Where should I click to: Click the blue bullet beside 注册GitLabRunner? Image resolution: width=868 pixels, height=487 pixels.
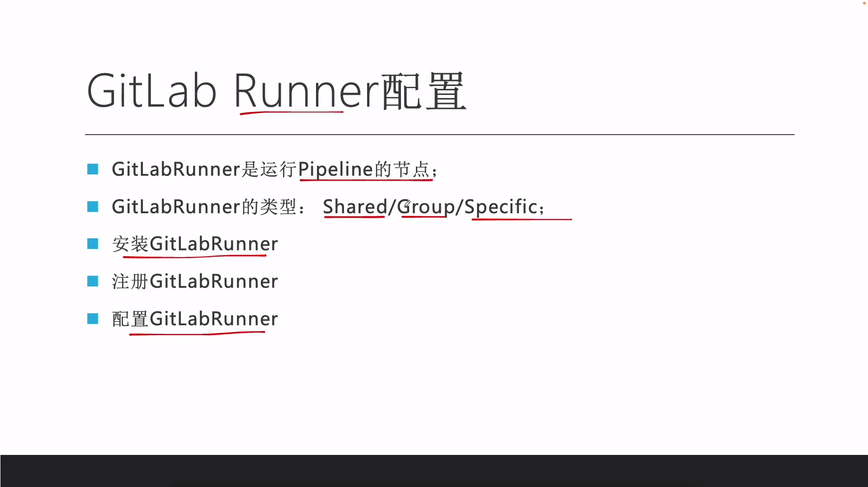click(93, 281)
